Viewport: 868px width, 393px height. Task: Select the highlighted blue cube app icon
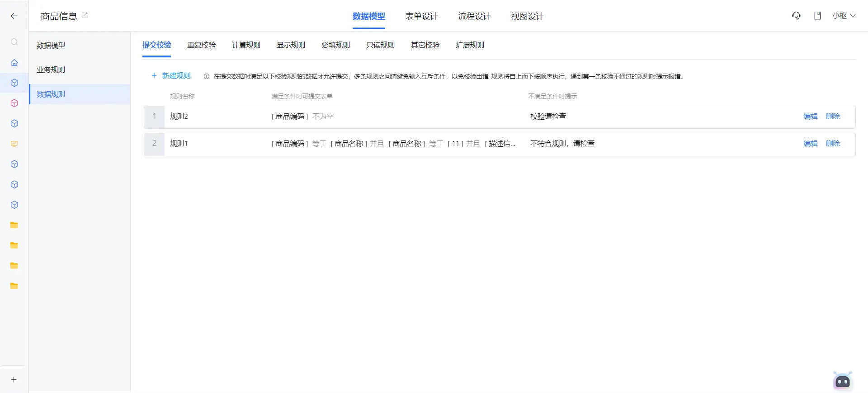pos(14,83)
